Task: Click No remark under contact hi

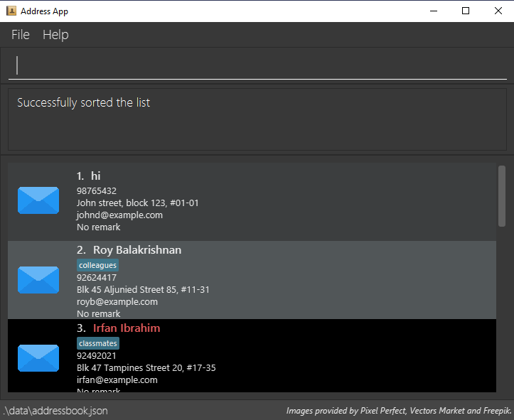Action: pos(98,227)
